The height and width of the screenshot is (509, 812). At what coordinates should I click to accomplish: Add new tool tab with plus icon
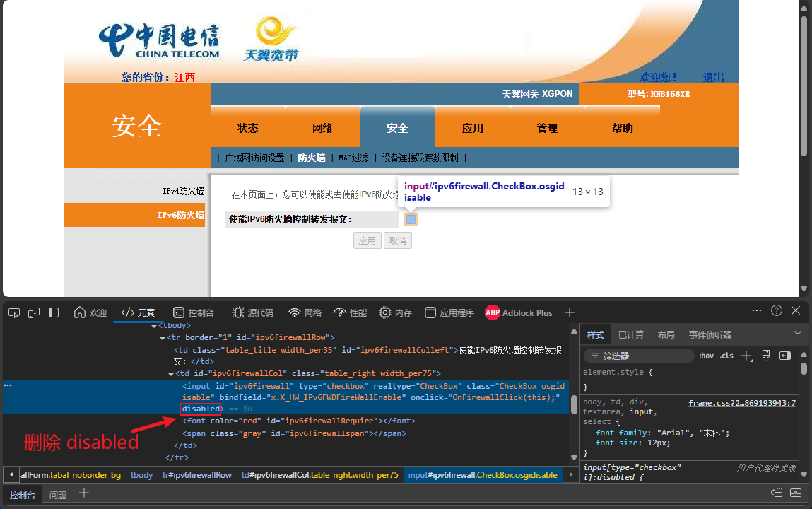(x=570, y=312)
